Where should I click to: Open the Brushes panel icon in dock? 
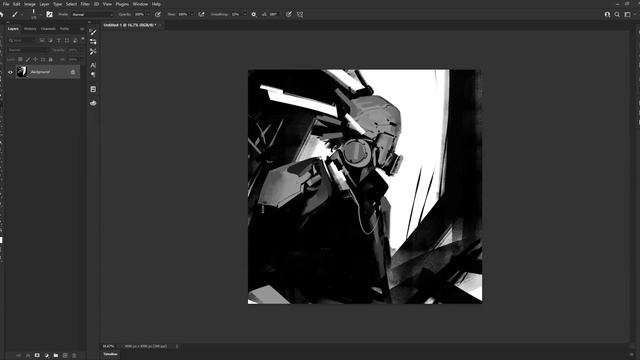pyautogui.click(x=93, y=32)
